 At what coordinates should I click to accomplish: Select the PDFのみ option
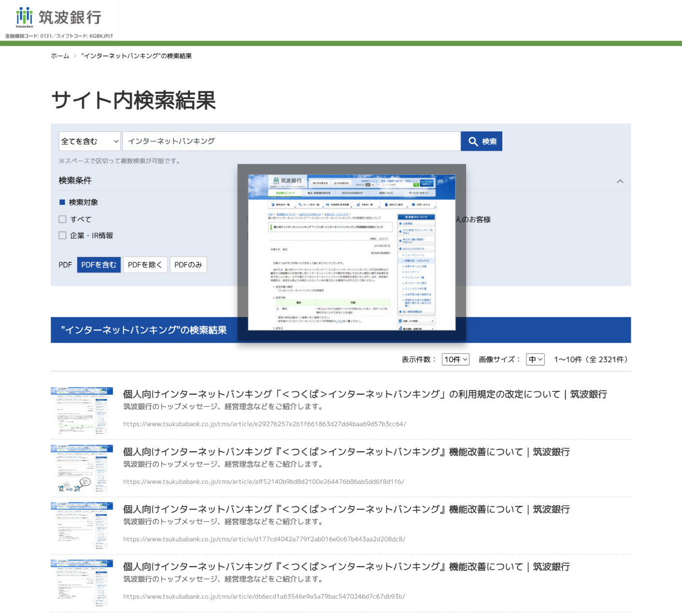(188, 265)
